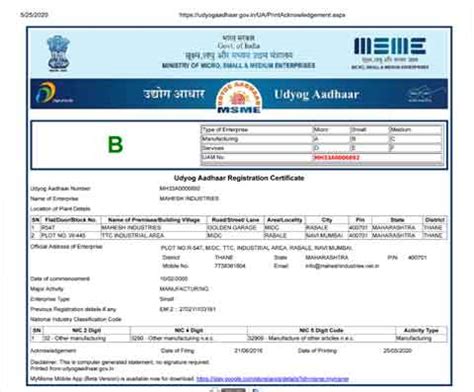Image resolution: width=474 pixels, height=392 pixels.
Task: Click the print date in the page header
Action: tap(34, 15)
